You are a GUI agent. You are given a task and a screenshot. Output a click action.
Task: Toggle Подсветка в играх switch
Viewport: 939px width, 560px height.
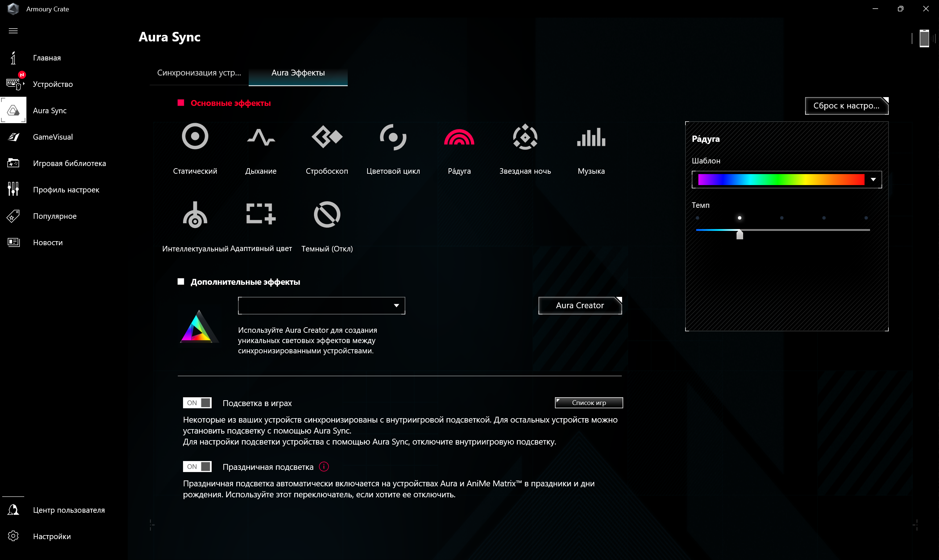pyautogui.click(x=197, y=403)
